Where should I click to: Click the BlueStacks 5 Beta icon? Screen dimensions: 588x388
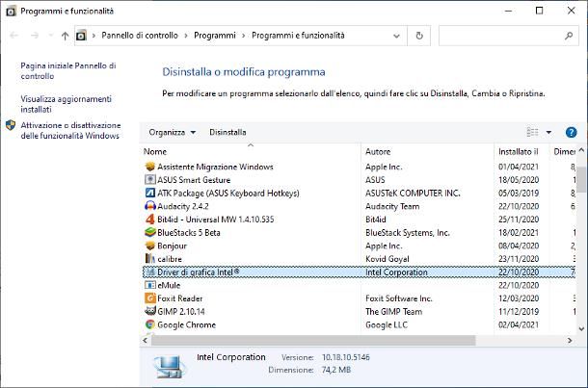coord(150,232)
